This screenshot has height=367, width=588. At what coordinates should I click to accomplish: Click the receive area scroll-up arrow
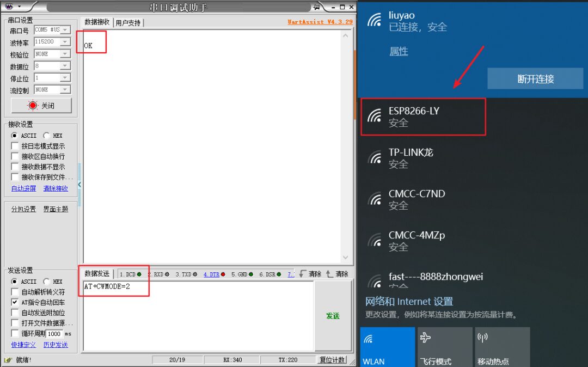click(x=345, y=35)
